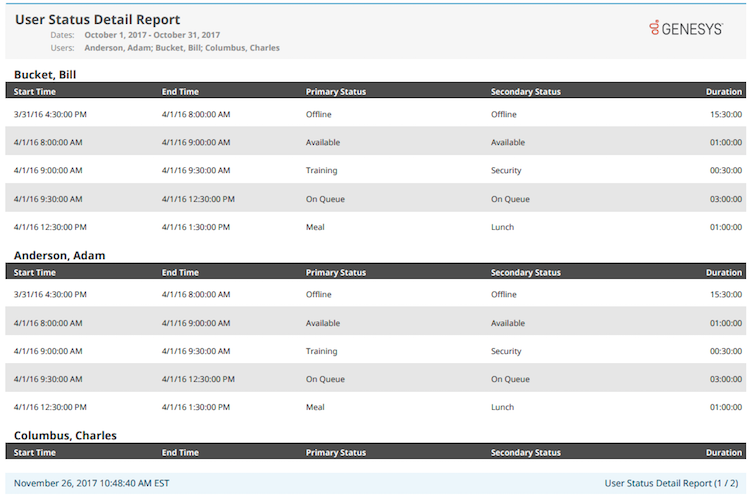Click Anderson, Adam secondary status Lunch
The width and height of the screenshot is (750, 497).
(x=502, y=407)
